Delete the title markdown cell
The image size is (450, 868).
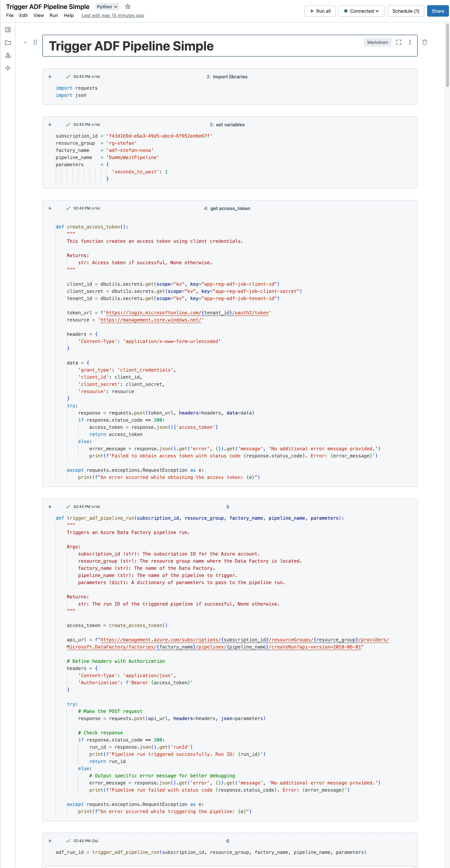point(425,42)
